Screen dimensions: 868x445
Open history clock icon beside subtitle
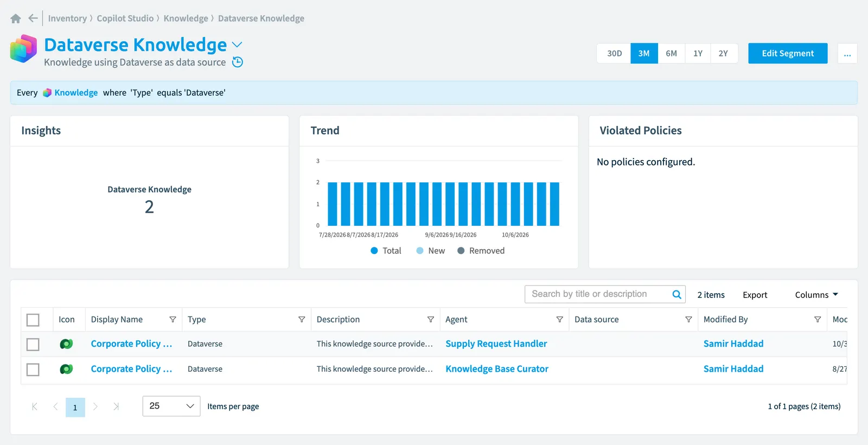coord(238,62)
